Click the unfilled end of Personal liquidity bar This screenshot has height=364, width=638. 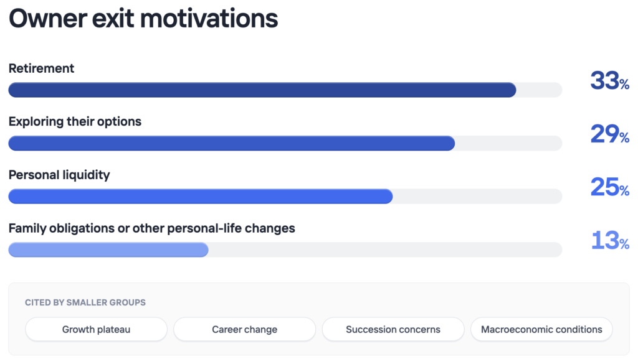coord(477,196)
